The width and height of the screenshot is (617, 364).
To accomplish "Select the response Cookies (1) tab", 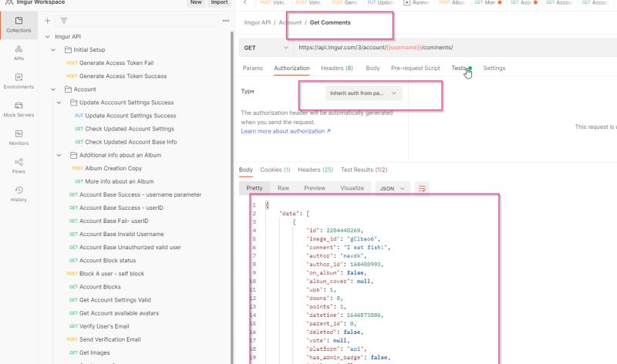I will [275, 170].
